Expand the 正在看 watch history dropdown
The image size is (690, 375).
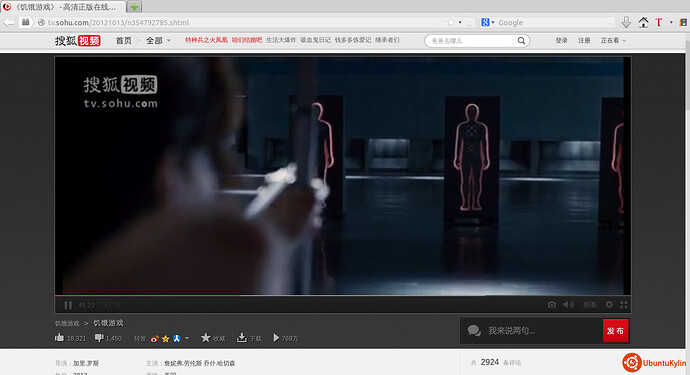pos(613,40)
